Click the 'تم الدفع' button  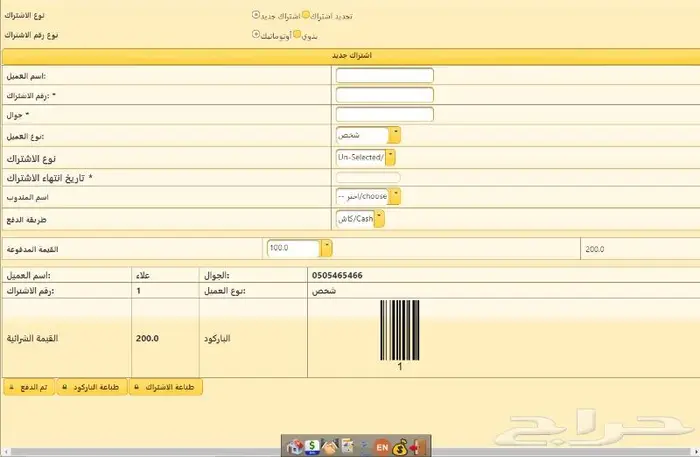30,387
